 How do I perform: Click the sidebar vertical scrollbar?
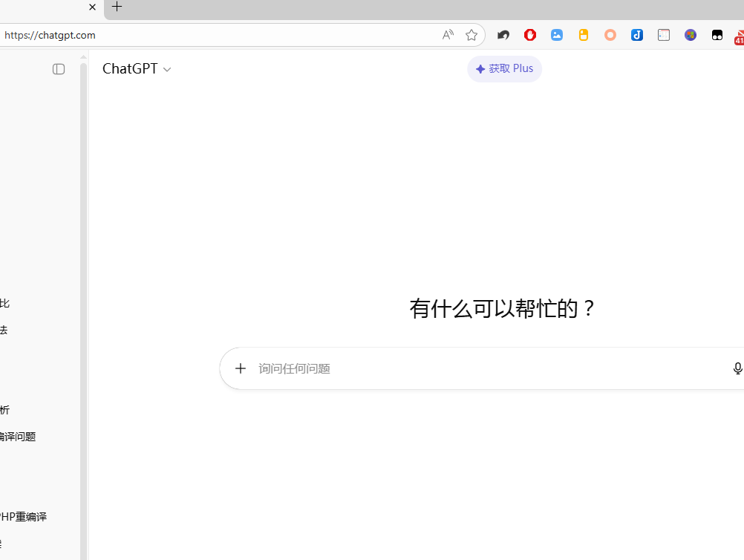84,297
